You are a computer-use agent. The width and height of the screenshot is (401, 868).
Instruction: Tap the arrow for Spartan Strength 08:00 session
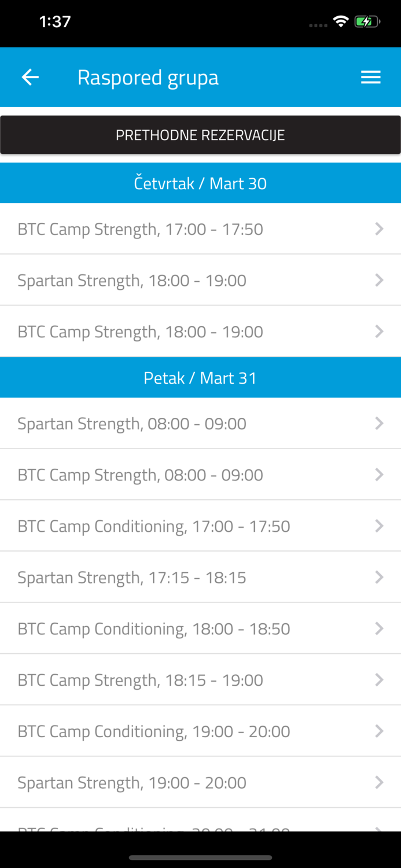[x=380, y=422]
